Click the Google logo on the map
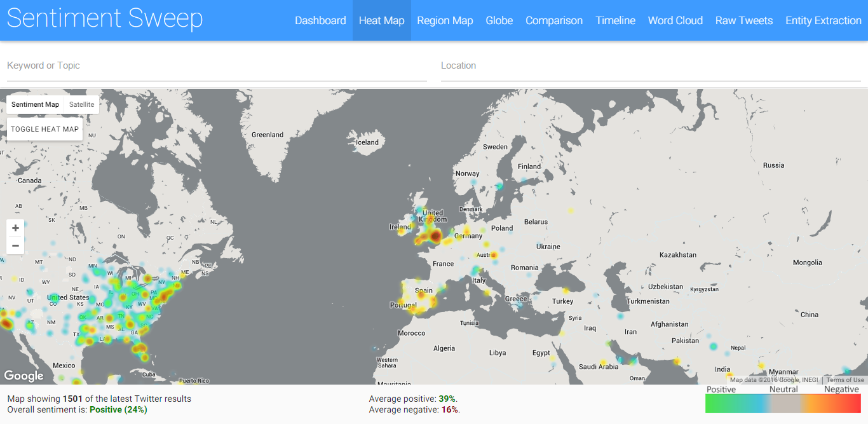The width and height of the screenshot is (868, 424). point(24,376)
